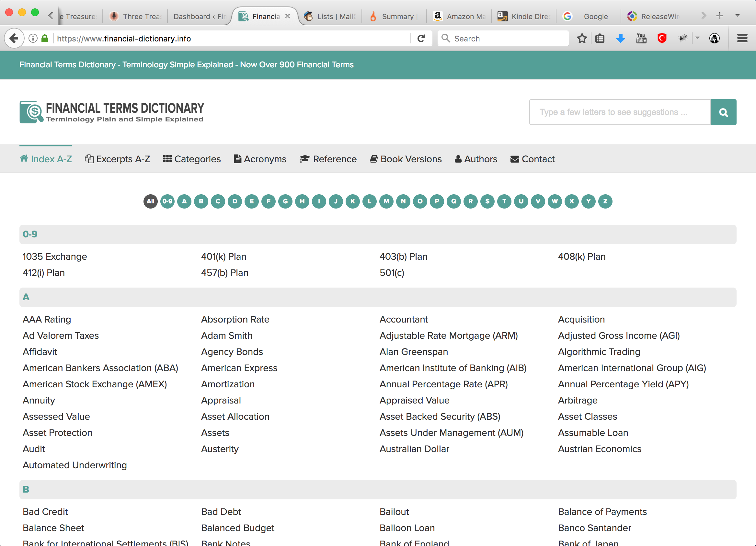Filter index by the All circle

(x=150, y=201)
